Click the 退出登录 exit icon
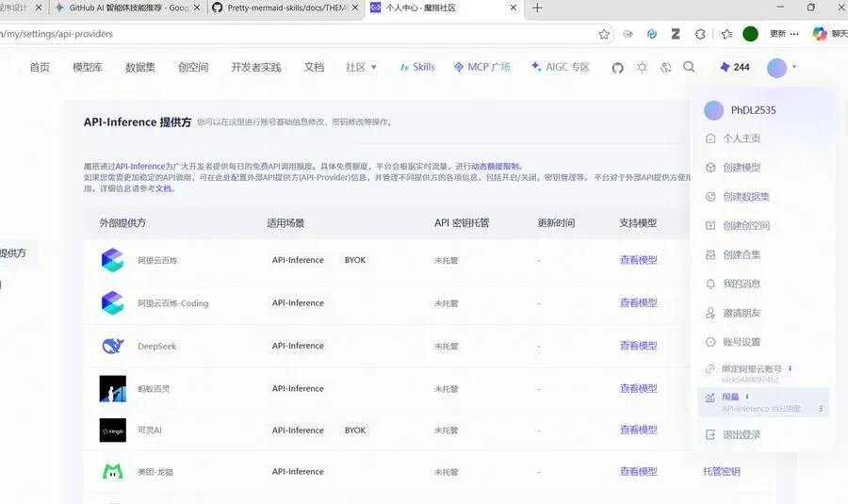The image size is (848, 504). point(710,435)
